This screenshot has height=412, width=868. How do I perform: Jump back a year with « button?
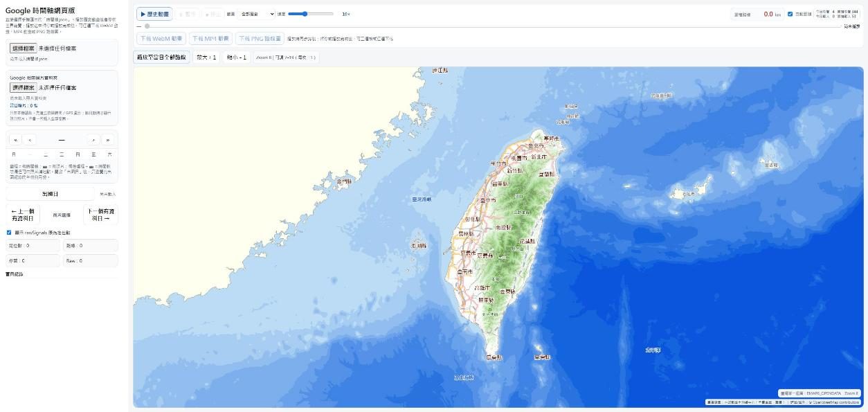[16, 140]
